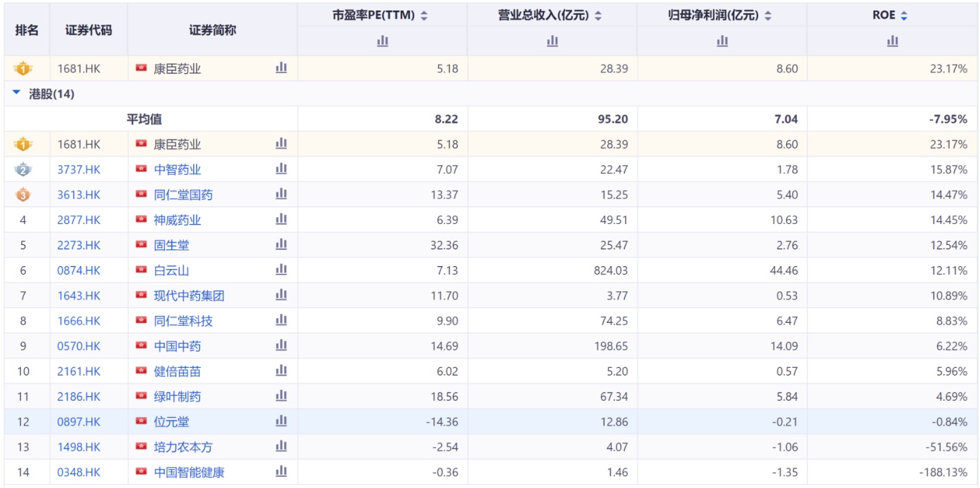Click chart icon under 市盈率PE(TTM) header
Screen dimensions: 980x488
pos(383,41)
